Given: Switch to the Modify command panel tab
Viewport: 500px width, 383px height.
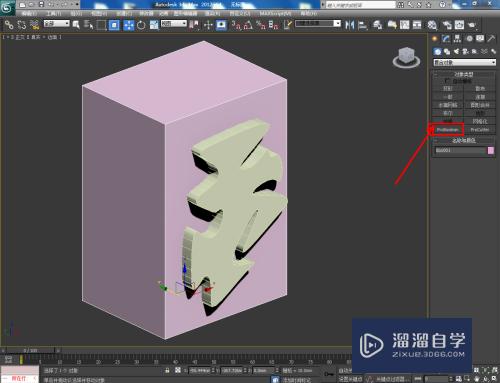Looking at the screenshot, I should click(x=446, y=39).
